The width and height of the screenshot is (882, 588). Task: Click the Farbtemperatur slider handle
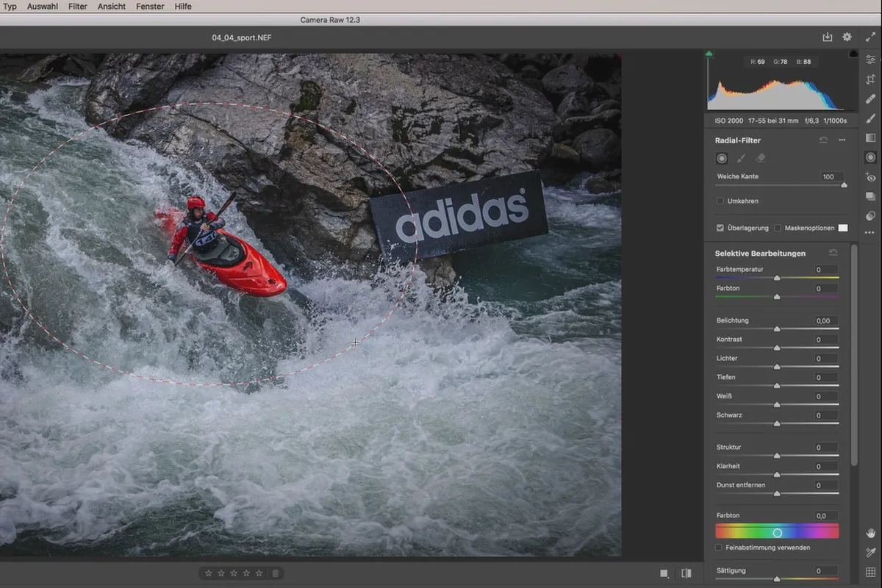777,278
